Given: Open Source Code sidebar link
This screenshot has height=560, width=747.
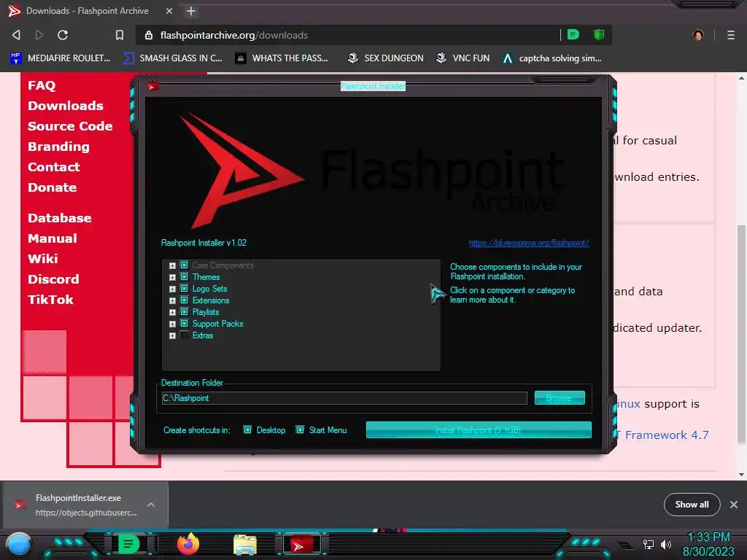Looking at the screenshot, I should click(70, 126).
